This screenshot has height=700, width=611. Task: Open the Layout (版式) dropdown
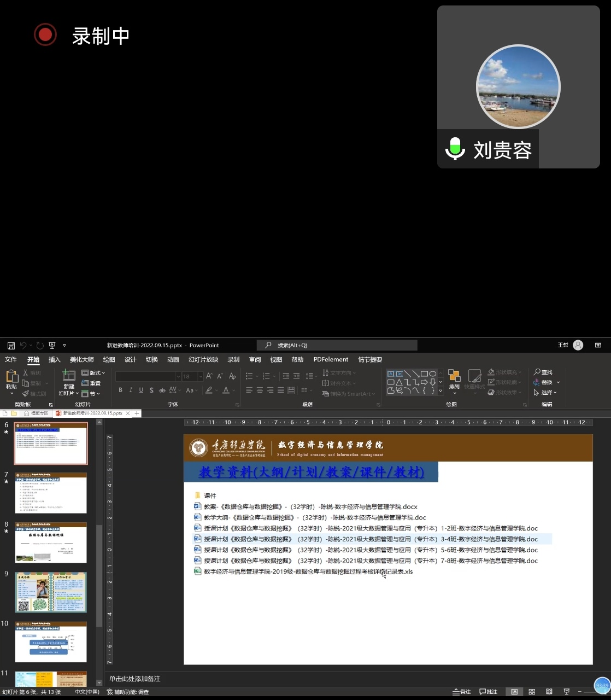click(93, 373)
